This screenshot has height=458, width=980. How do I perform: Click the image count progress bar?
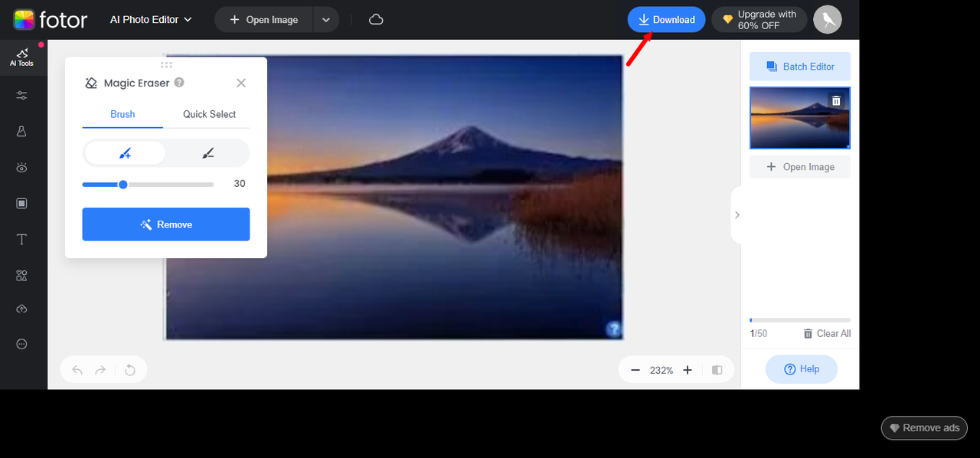pyautogui.click(x=800, y=320)
